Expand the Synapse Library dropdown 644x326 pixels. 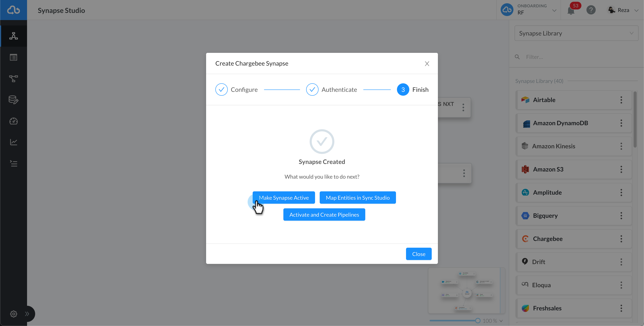(576, 33)
